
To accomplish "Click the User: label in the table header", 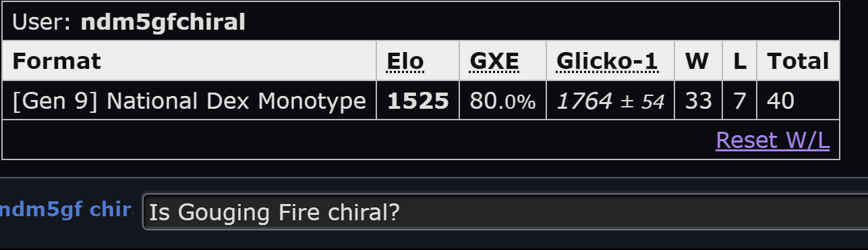I will point(42,22).
